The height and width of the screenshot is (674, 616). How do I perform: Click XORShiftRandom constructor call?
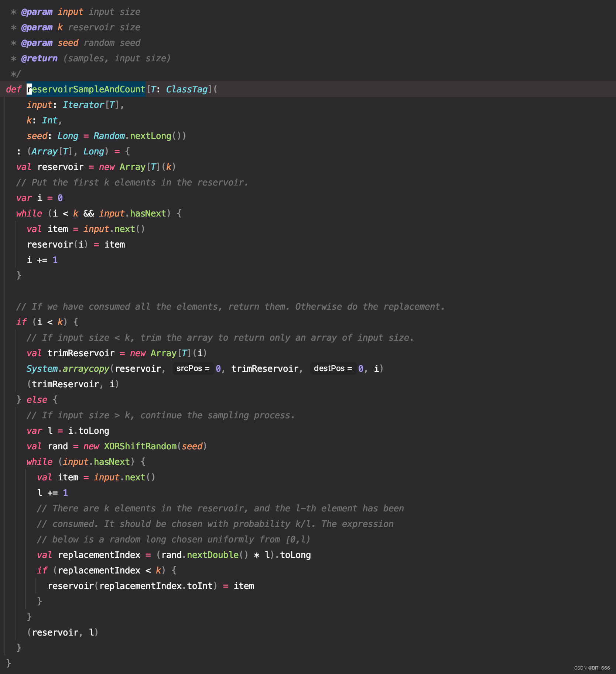tap(155, 446)
